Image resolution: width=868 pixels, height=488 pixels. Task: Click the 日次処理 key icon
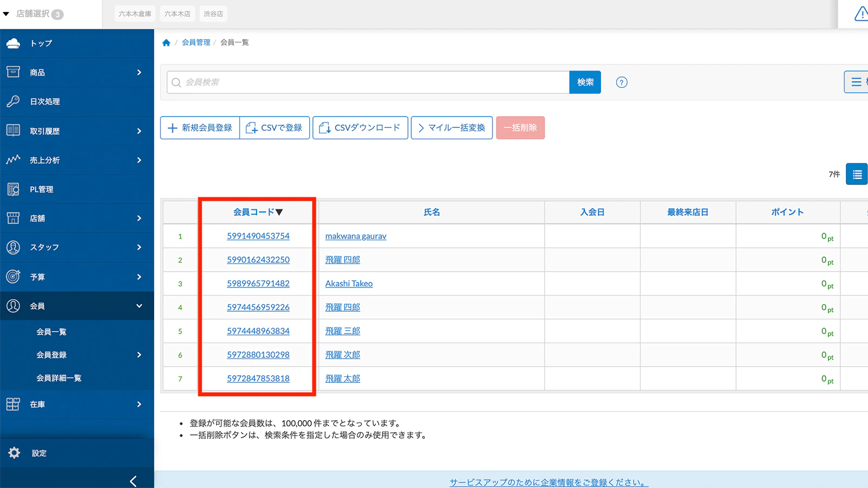point(13,101)
